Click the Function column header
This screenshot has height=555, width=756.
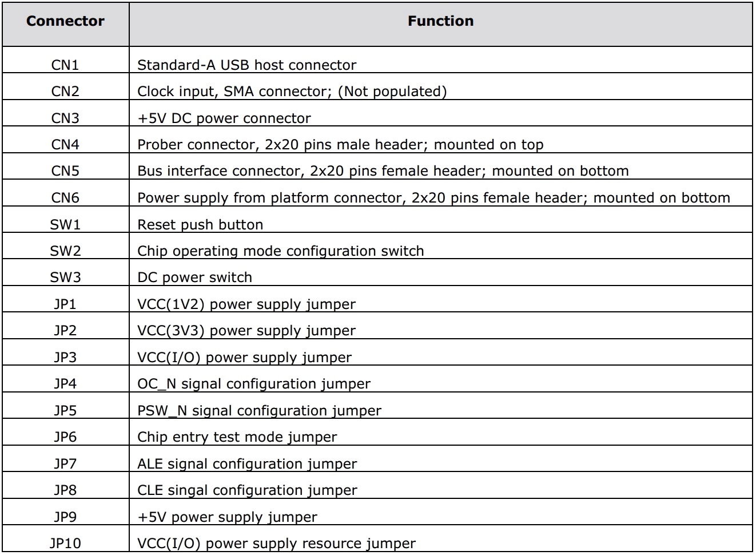point(440,21)
